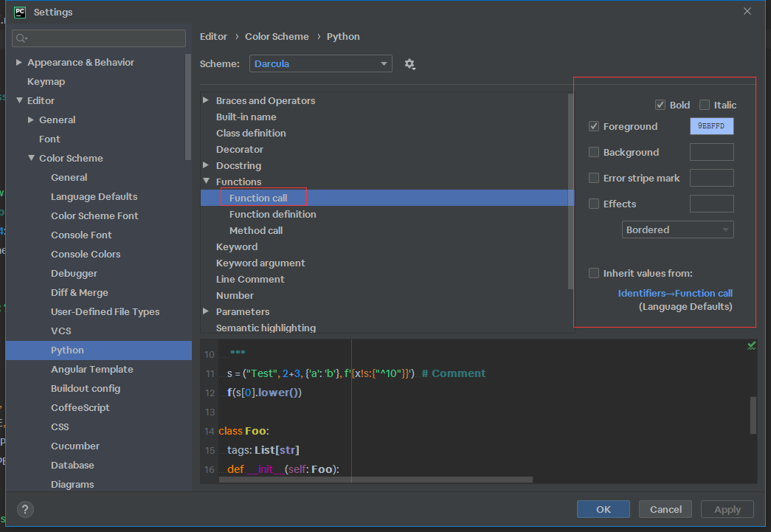The image size is (771, 532).
Task: Click the green checkmark inspection icon
Action: (x=751, y=346)
